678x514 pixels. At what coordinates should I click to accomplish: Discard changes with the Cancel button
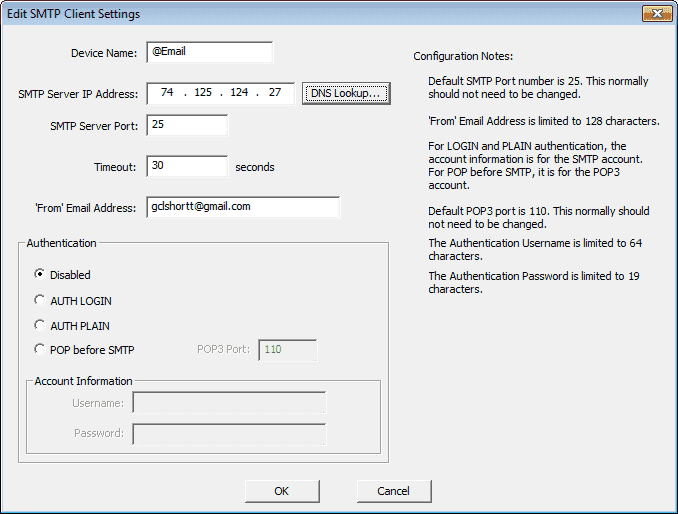coord(394,491)
